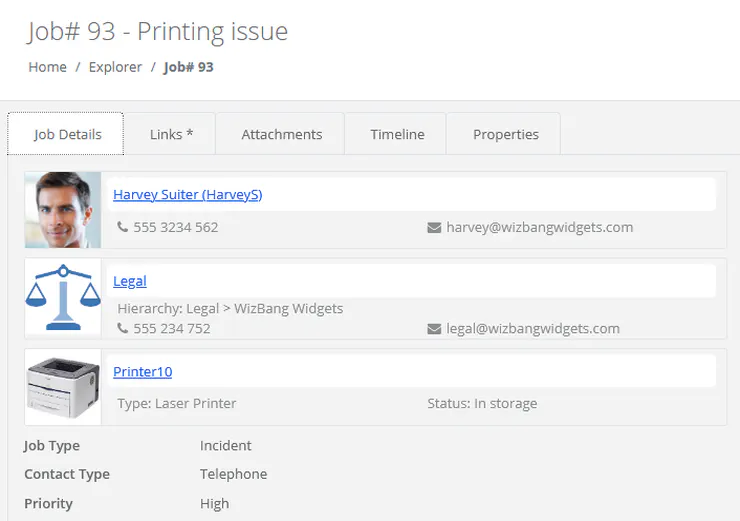Navigate to Explorer in the breadcrumb
Viewport: 740px width, 521px height.
115,67
